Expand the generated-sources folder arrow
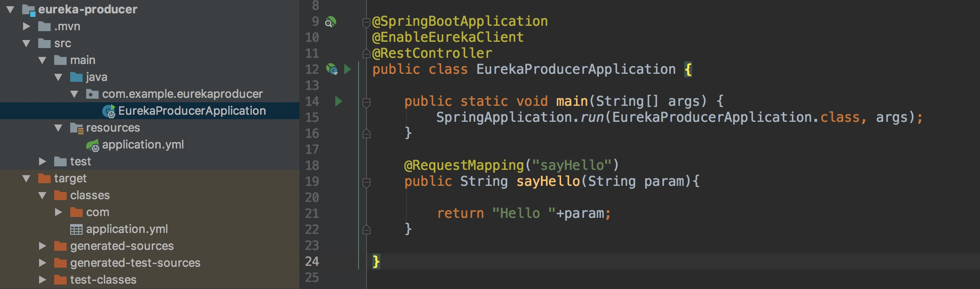This screenshot has height=289, width=980. pyautogui.click(x=42, y=246)
